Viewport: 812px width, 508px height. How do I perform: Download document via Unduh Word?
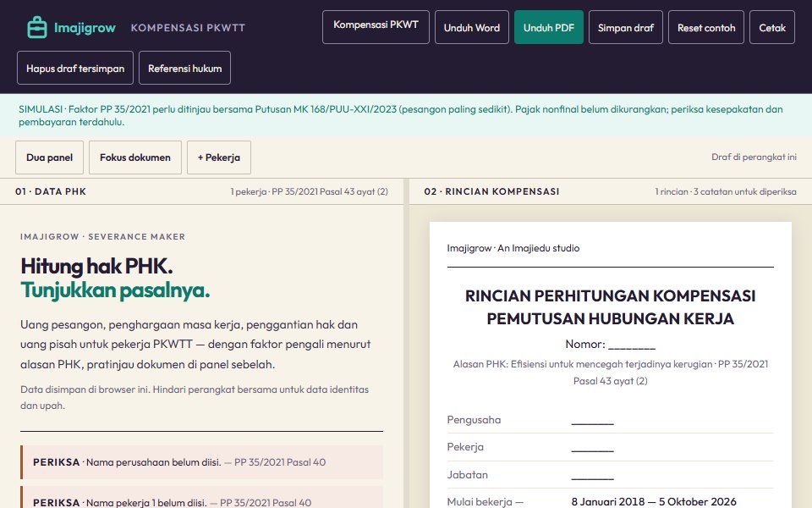[x=472, y=27]
